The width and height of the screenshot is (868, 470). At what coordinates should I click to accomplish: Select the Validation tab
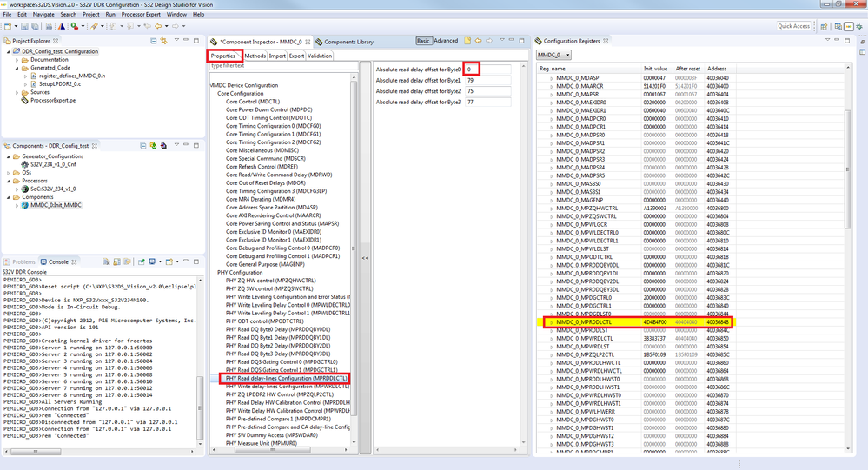[320, 56]
